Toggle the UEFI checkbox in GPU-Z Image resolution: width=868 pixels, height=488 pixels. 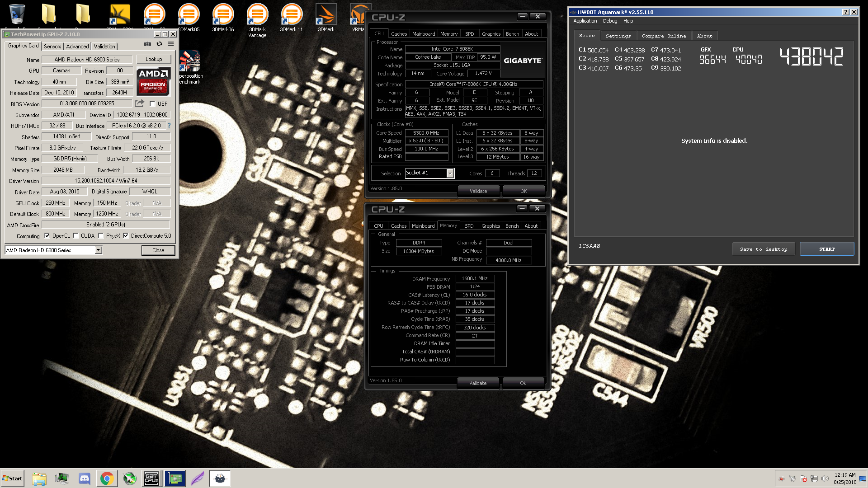pos(152,103)
